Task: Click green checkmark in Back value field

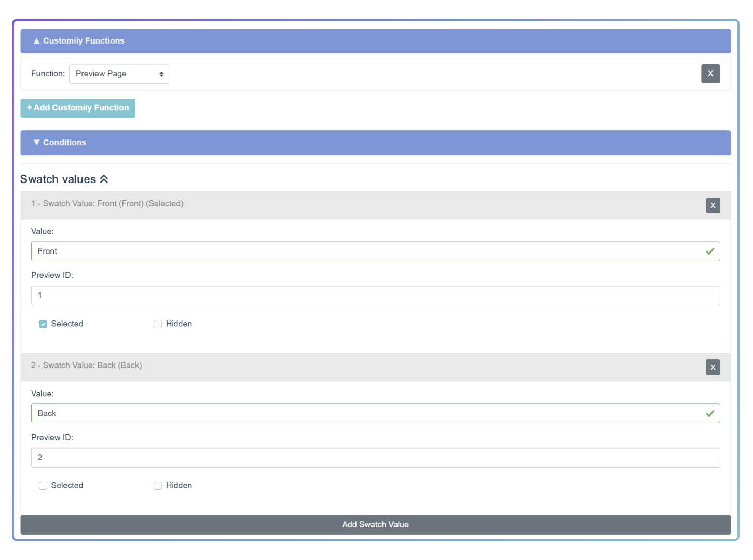Action: point(710,413)
